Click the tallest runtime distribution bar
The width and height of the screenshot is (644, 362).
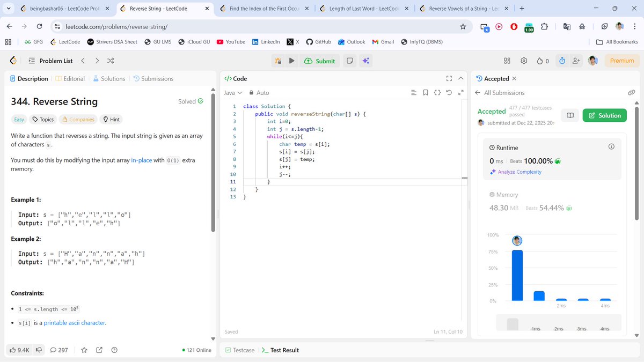pos(517,279)
